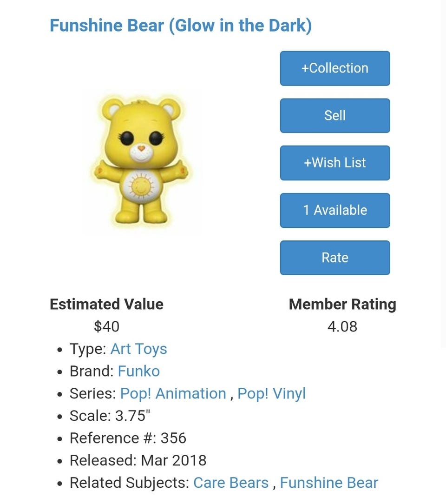Viewport: 446px width, 504px height.
Task: Click the Released Mar 2018 detail line
Action: click(x=138, y=461)
